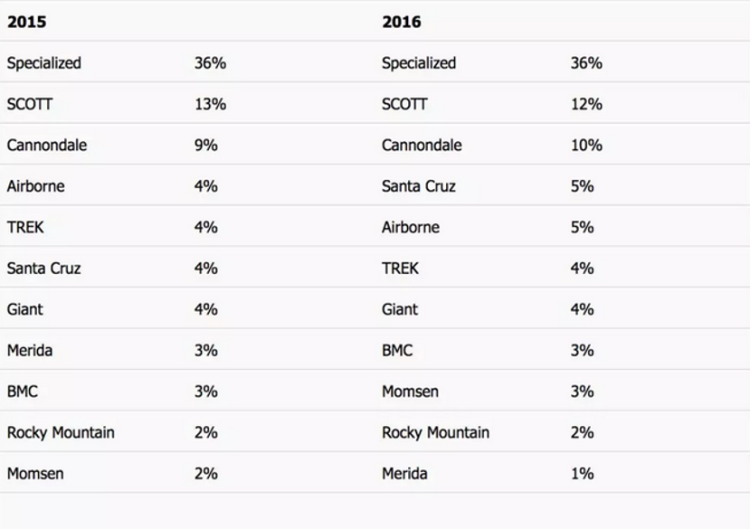Select Santa Cruz in the 2015 list
This screenshot has height=529, width=750.
tap(42, 268)
